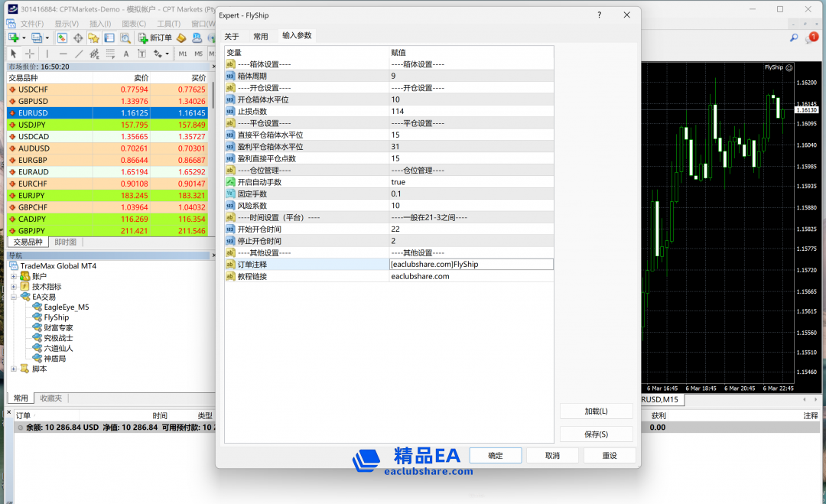Viewport: 826px width, 504px height.
Task: Select the crosshair cursor tool
Action: click(30, 54)
